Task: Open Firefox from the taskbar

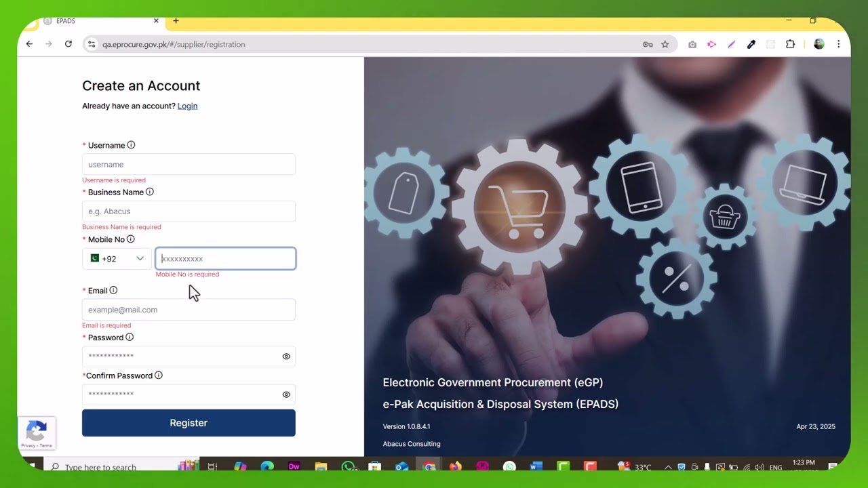Action: click(455, 467)
